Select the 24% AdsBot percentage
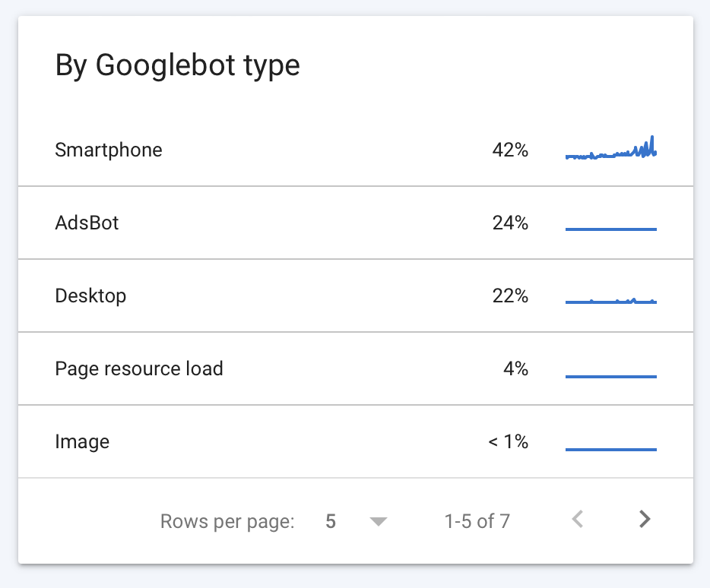 (x=510, y=223)
